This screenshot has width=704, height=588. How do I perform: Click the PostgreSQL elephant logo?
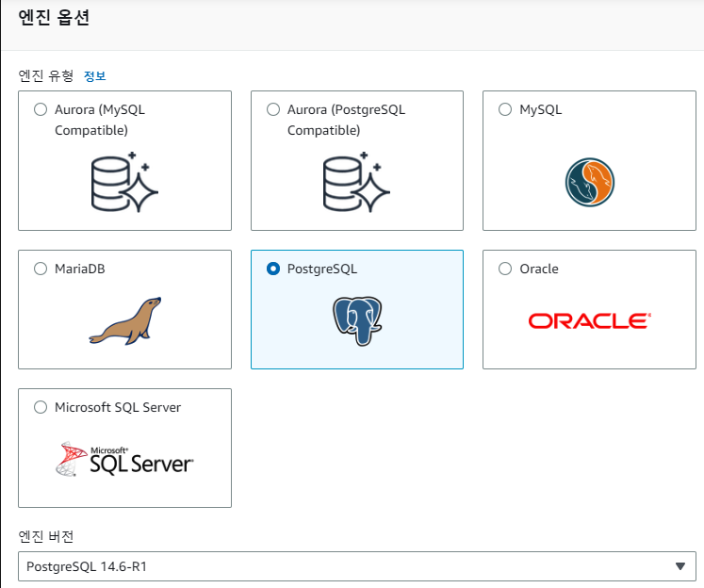click(357, 320)
